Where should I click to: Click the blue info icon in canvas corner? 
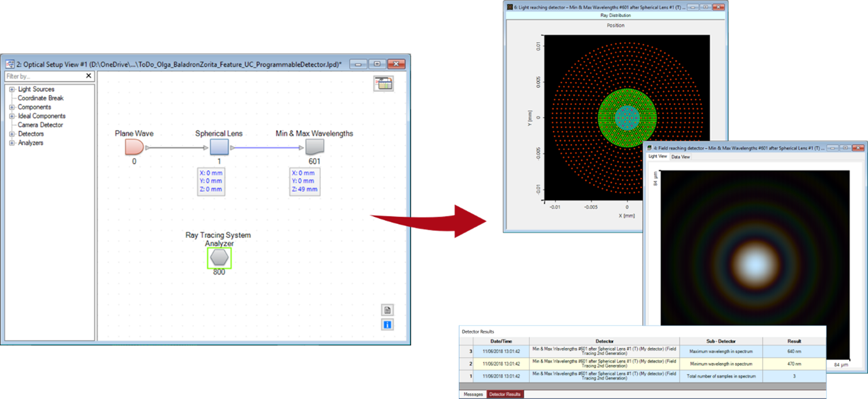(x=388, y=325)
